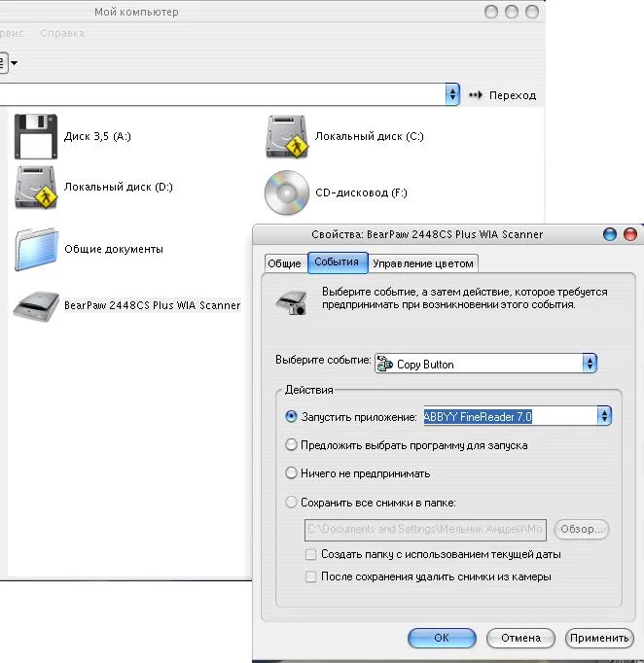Screen dimensions: 644x663
Task: Click the Локальный диск (D:) label
Action: click(118, 187)
